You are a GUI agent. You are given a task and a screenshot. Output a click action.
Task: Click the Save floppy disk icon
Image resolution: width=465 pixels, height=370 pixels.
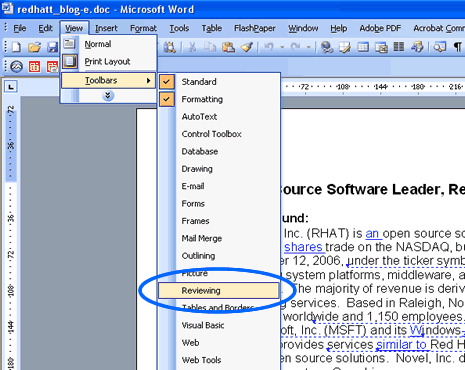[52, 47]
